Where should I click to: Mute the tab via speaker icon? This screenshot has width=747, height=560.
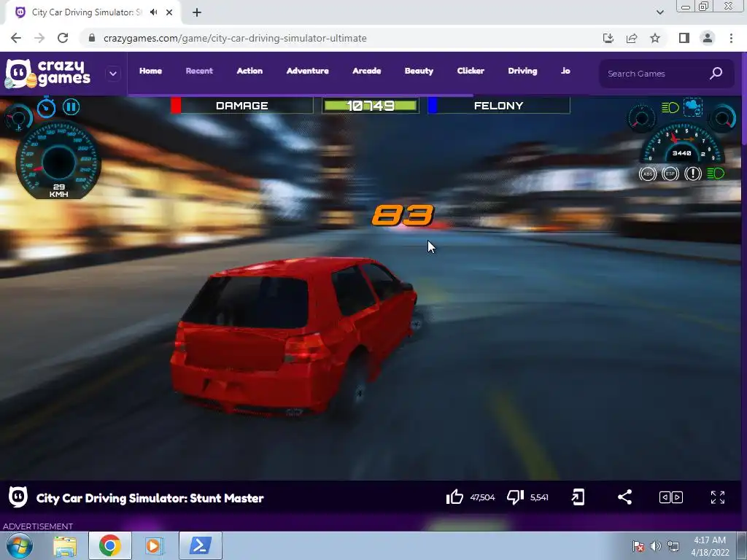click(x=153, y=12)
